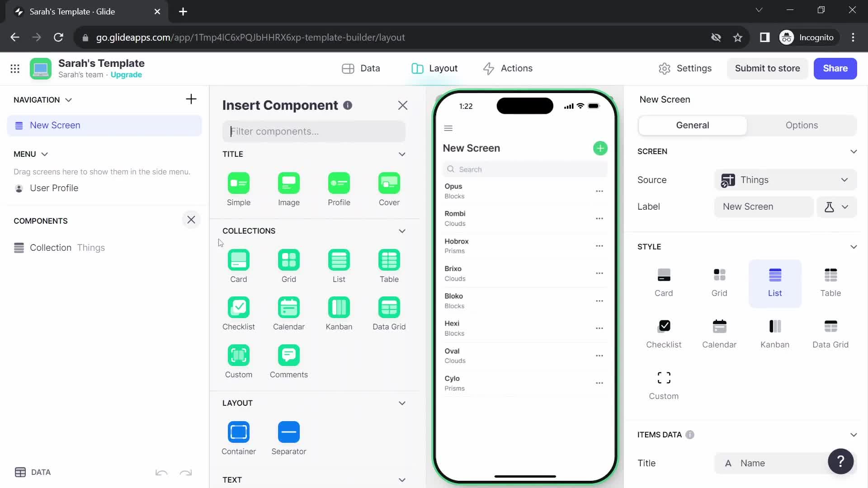Undo the last change
Image resolution: width=868 pixels, height=488 pixels.
pos(161,473)
